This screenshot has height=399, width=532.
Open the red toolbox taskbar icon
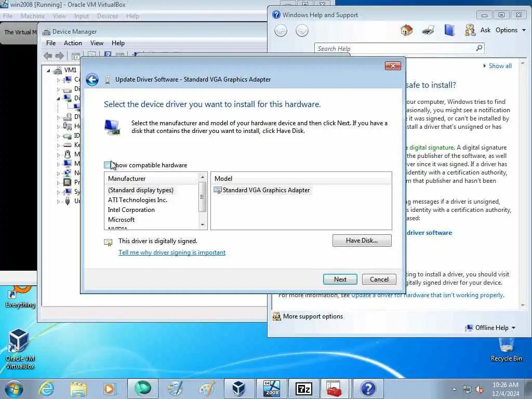coord(334,389)
